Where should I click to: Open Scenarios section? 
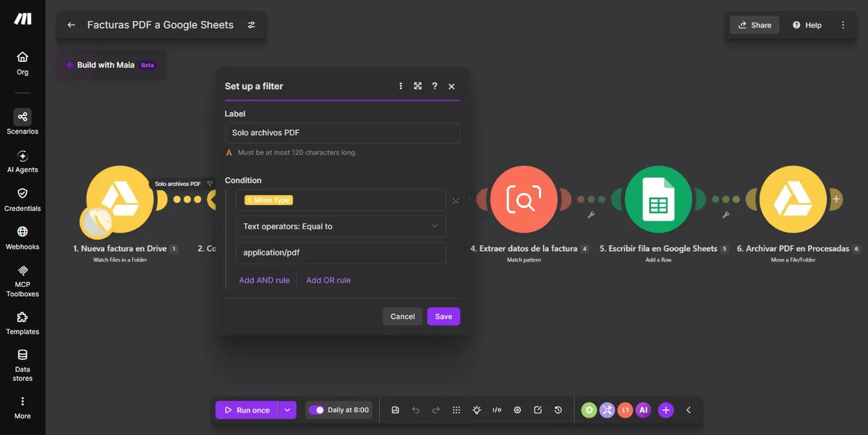coord(22,122)
